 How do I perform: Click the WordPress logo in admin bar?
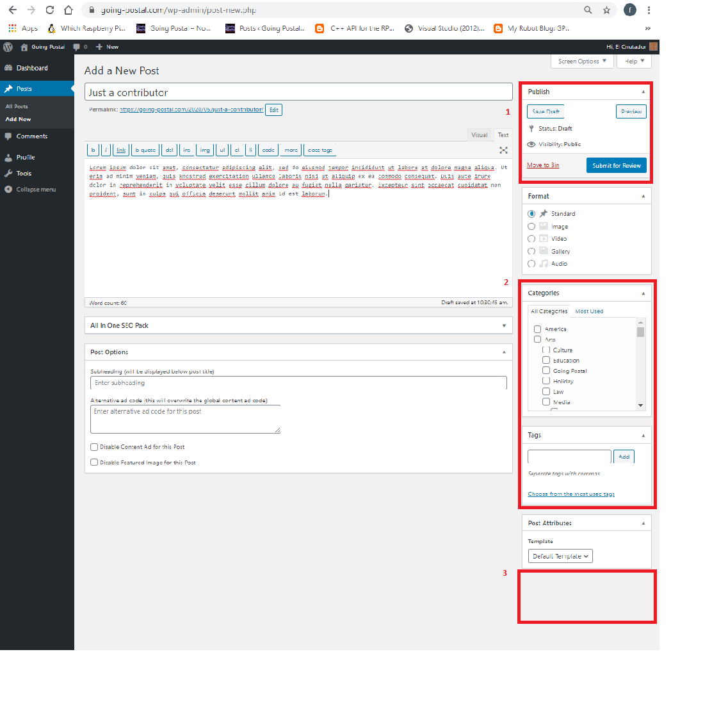[x=8, y=47]
